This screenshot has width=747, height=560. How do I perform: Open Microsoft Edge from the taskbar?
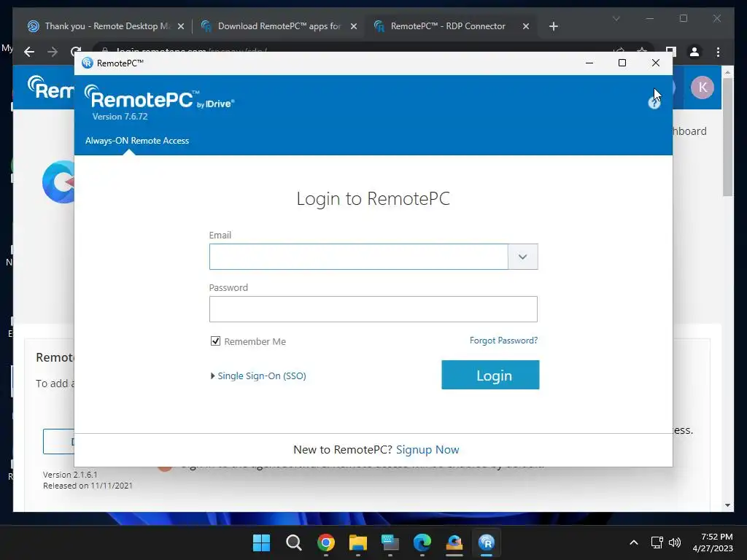coord(422,542)
